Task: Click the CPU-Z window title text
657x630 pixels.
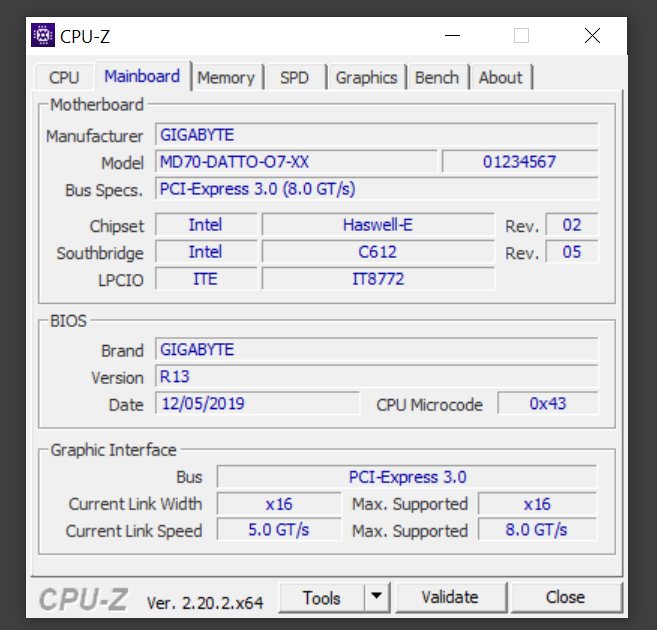Action: coord(85,37)
